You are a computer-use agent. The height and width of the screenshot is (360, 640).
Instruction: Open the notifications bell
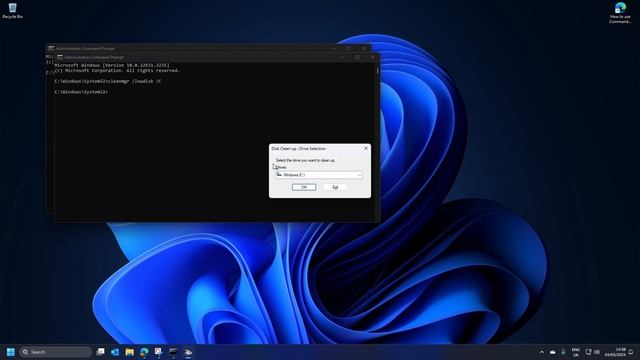[x=631, y=352]
